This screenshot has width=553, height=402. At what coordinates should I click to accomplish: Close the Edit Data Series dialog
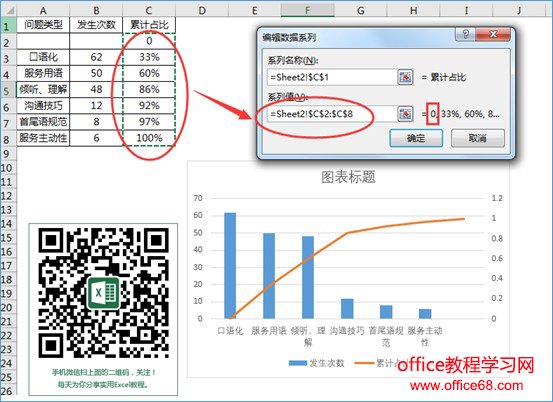tap(493, 35)
